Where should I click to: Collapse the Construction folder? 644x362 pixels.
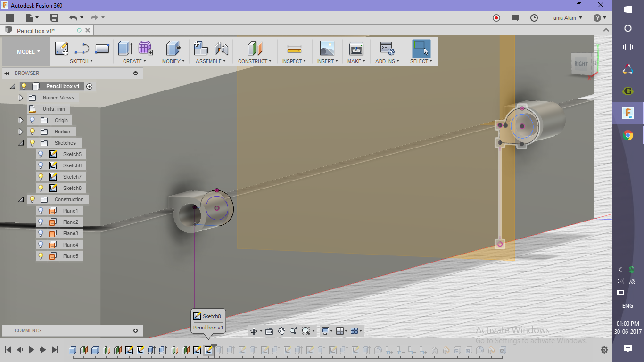pos(21,199)
